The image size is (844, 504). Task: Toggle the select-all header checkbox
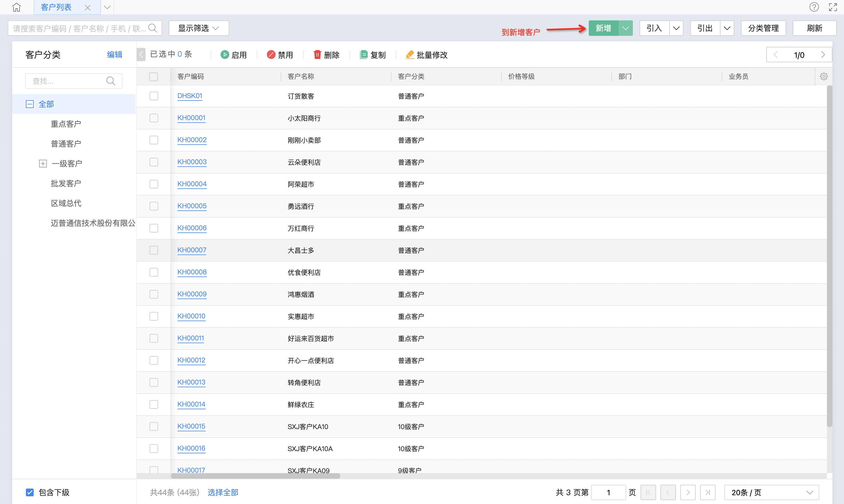pyautogui.click(x=154, y=76)
